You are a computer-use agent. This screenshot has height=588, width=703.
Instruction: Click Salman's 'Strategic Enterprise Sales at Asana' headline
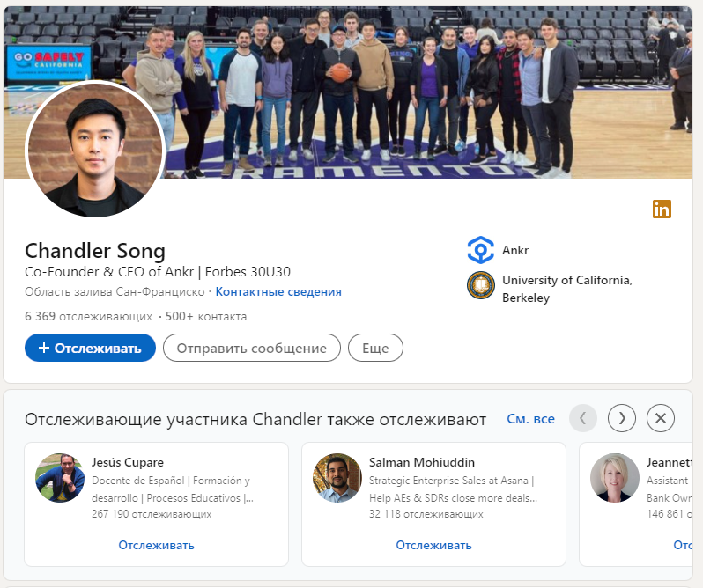453,489
